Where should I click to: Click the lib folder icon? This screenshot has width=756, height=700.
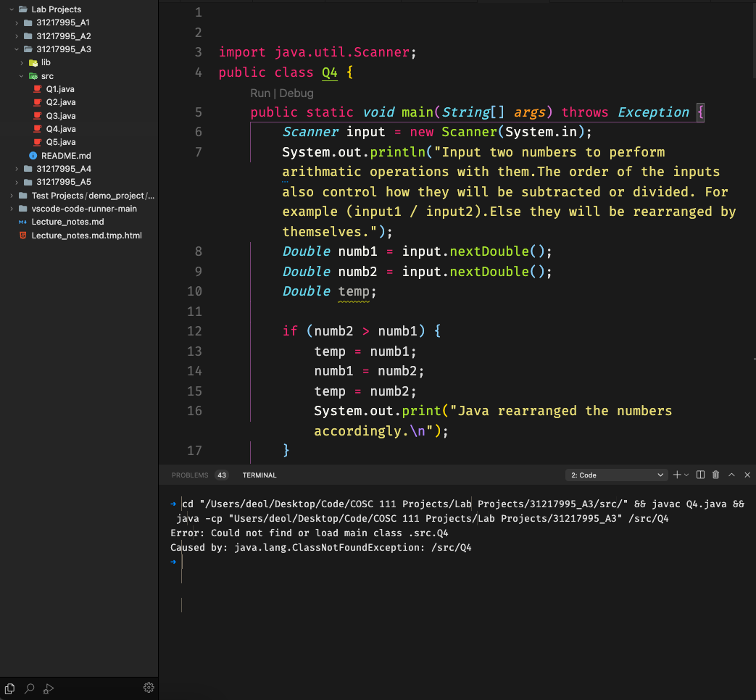(33, 62)
